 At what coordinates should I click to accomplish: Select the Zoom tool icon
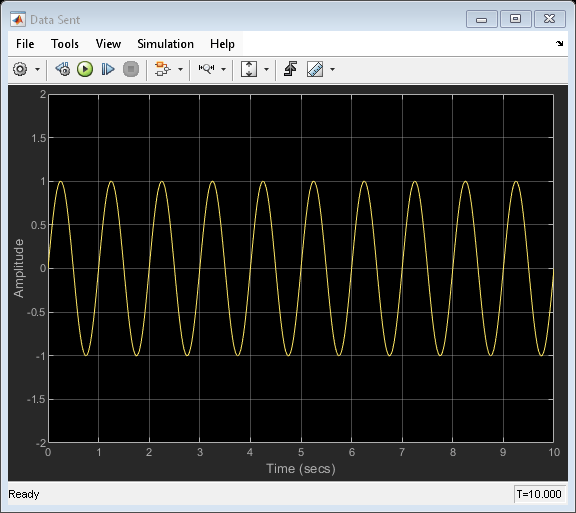(x=206, y=69)
